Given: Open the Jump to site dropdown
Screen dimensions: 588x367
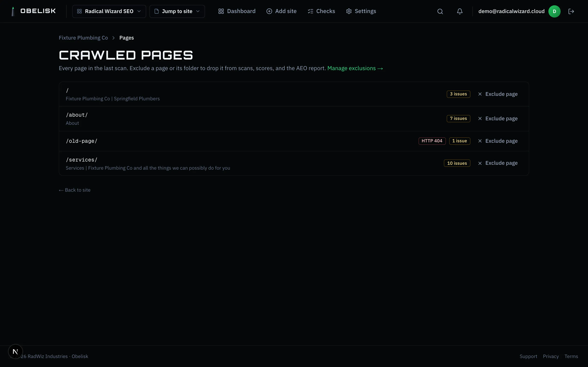Looking at the screenshot, I should (x=177, y=11).
